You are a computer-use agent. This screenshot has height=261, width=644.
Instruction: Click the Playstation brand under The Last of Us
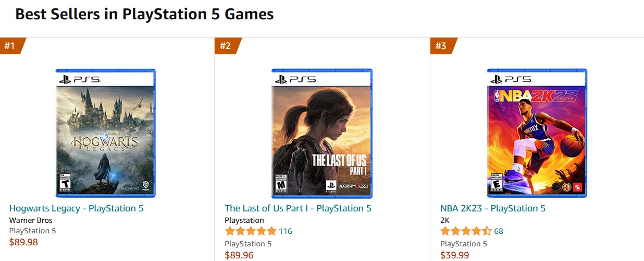(244, 220)
